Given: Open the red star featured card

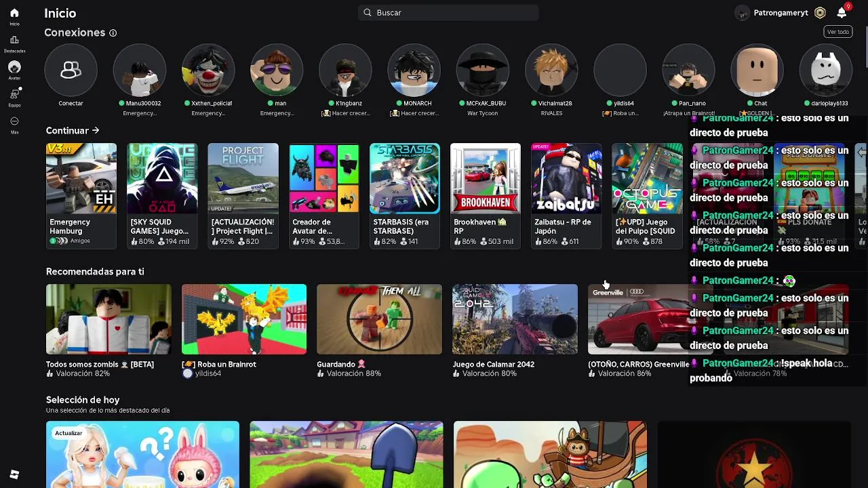Looking at the screenshot, I should 754,455.
